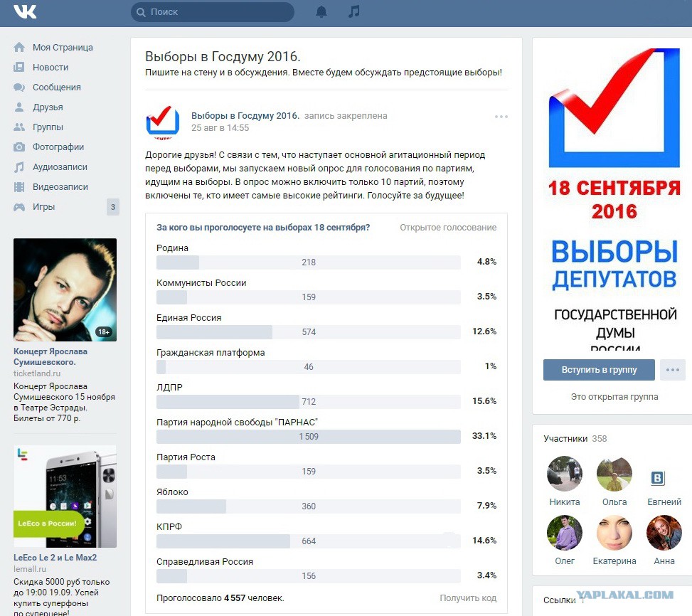Vote for Гражданская платформа option
The width and height of the screenshot is (692, 616).
[x=309, y=367]
